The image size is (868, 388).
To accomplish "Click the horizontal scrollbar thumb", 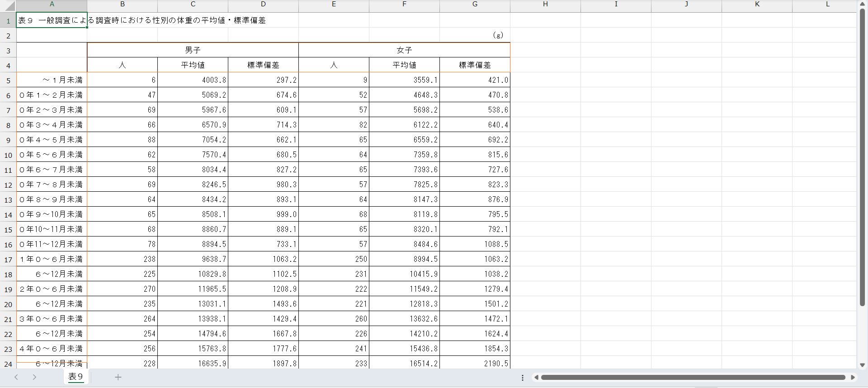I will pos(693,377).
